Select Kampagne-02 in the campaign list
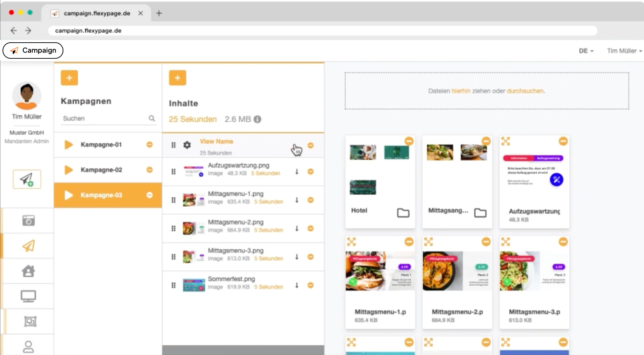Screen dimensions: 644x355 [108, 170]
